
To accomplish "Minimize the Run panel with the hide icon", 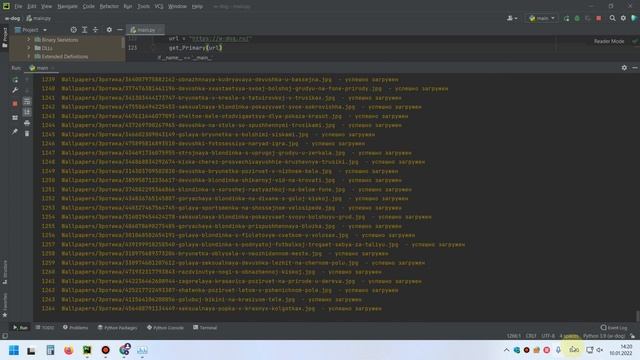I will click(635, 68).
